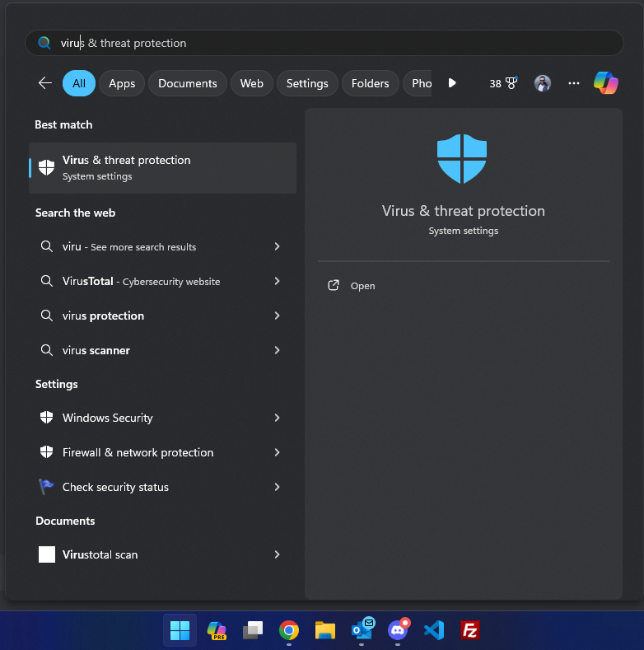Click the search box with 'virus' text

coord(324,43)
